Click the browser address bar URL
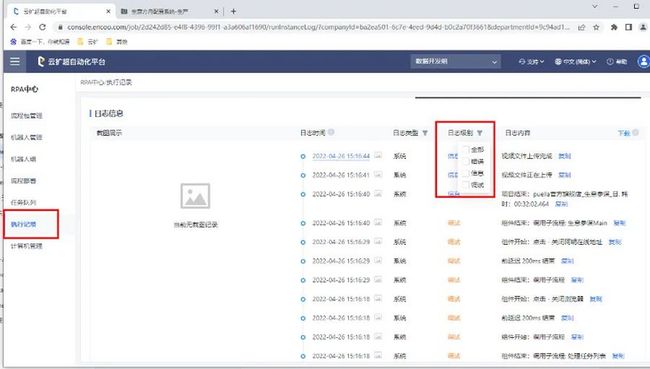 tap(318, 27)
